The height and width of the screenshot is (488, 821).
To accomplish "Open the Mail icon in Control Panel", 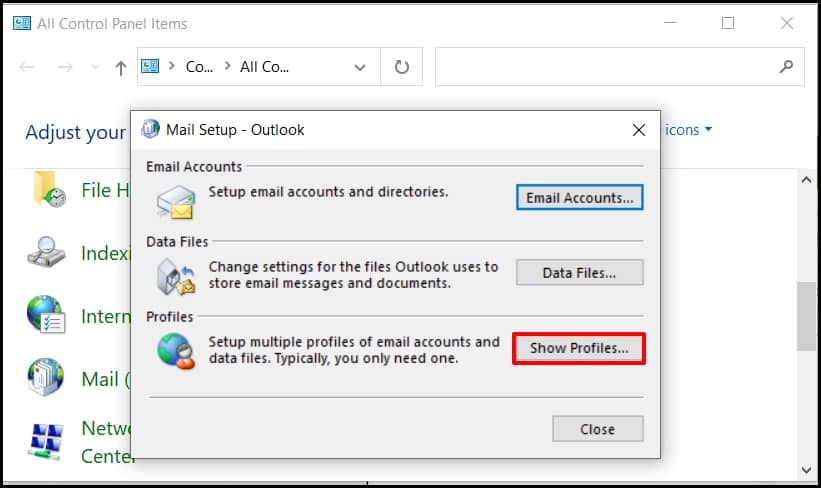I will 46,377.
